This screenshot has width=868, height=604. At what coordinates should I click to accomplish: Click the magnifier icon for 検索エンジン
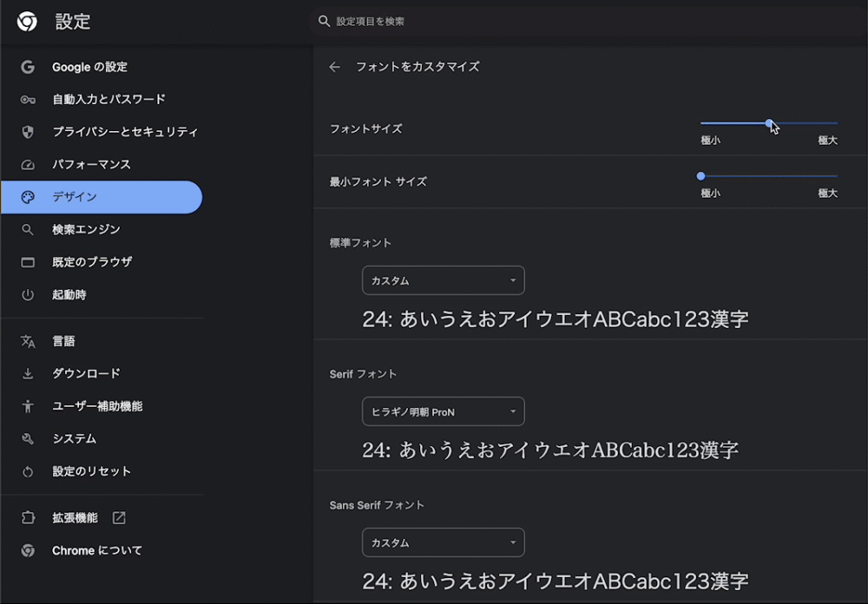(26, 229)
